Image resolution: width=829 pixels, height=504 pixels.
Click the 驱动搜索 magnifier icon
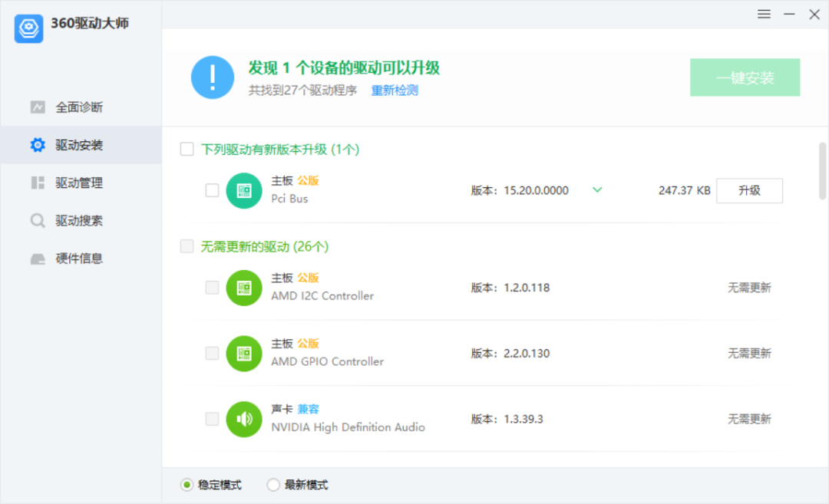click(38, 220)
